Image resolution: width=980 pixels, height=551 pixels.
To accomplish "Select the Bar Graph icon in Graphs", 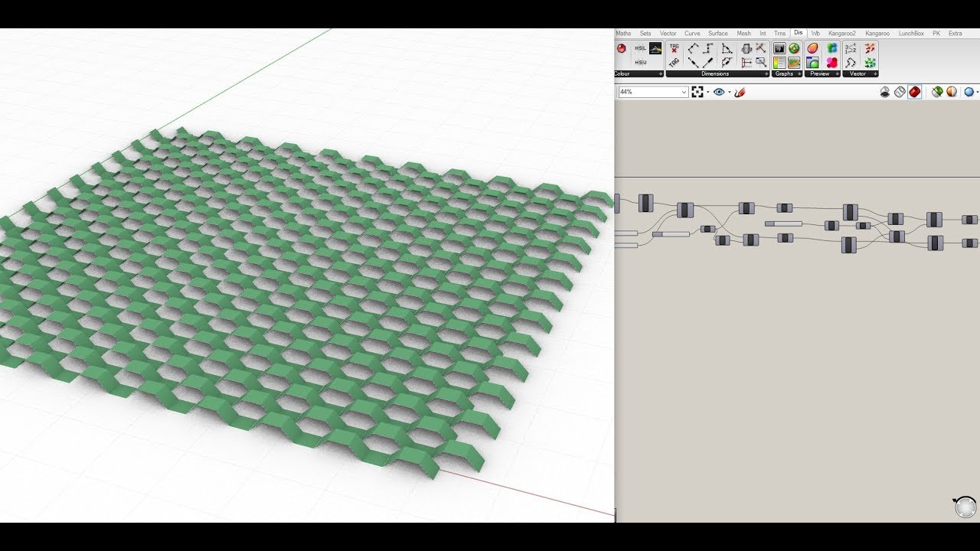I will (x=779, y=48).
